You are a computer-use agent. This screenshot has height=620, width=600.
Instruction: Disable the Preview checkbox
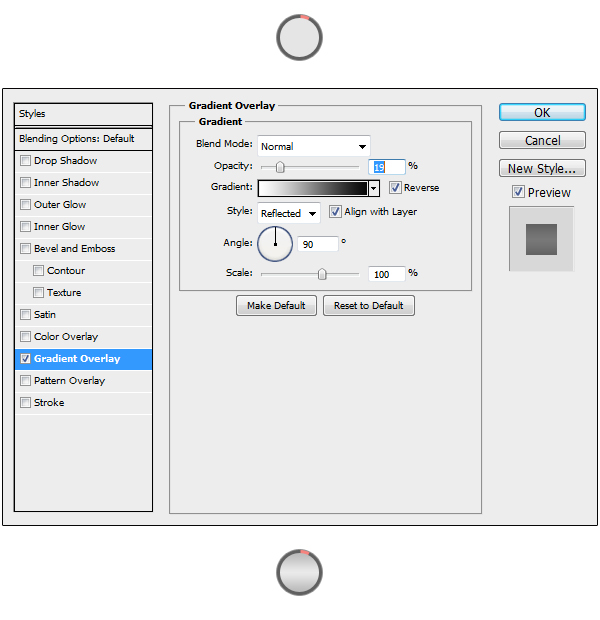518,192
